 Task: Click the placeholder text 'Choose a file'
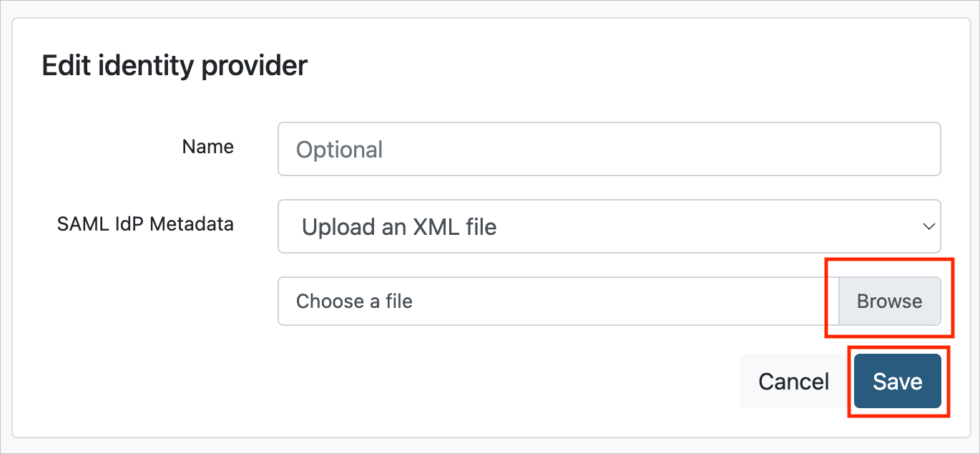[x=355, y=301]
